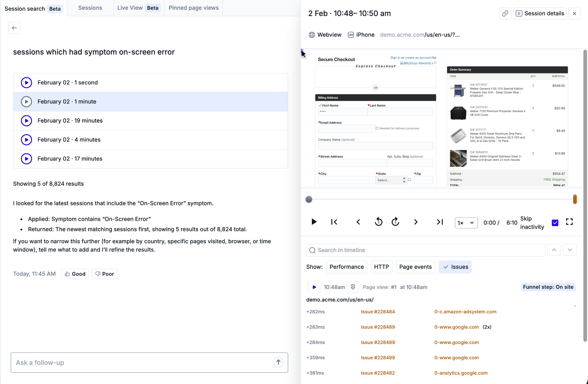Open the Pinned page views tab
Viewport: 588px width, 384px height.
[194, 8]
